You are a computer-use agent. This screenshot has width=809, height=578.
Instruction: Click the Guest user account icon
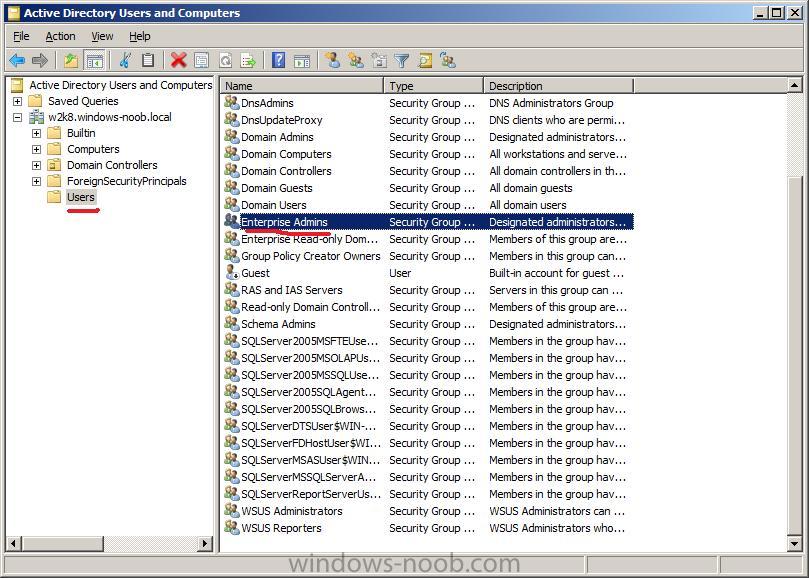coord(232,272)
